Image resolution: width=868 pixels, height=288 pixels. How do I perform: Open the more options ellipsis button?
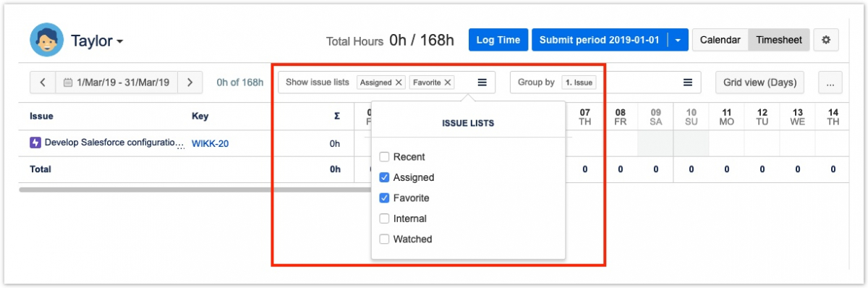pos(830,82)
